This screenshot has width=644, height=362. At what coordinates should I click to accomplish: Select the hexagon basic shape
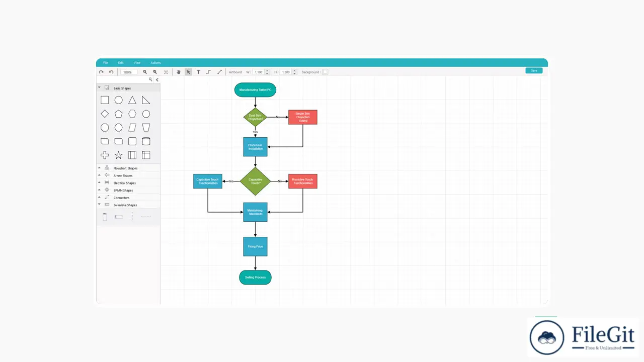coord(132,114)
